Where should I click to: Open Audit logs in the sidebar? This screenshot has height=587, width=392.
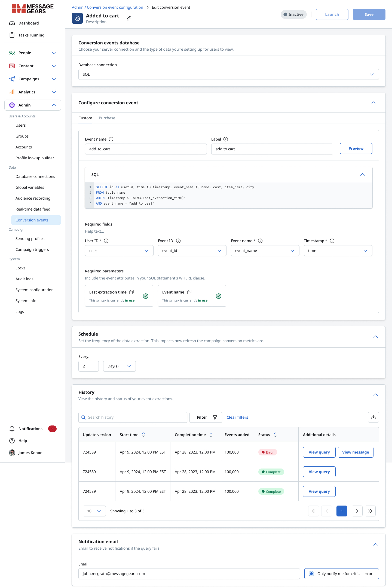tap(24, 279)
